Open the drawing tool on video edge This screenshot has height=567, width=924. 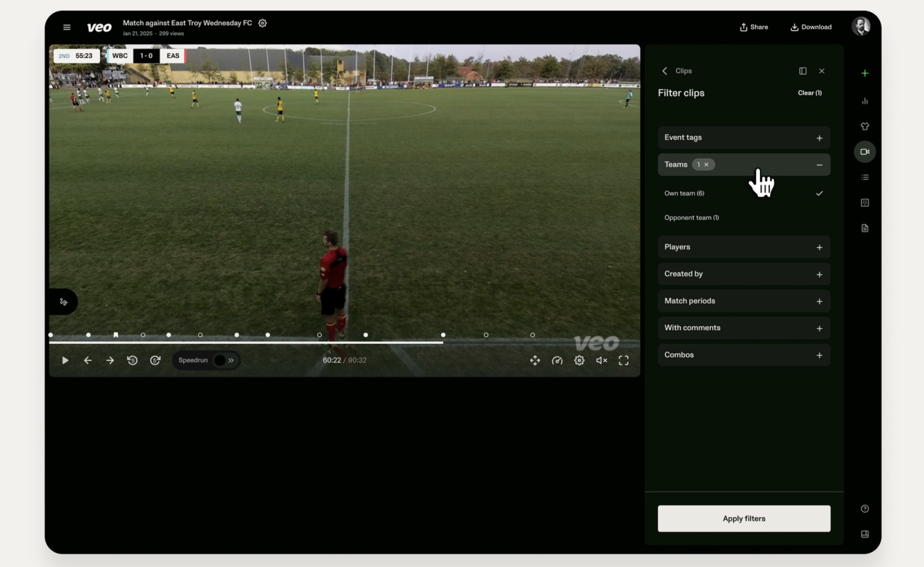[x=64, y=302]
